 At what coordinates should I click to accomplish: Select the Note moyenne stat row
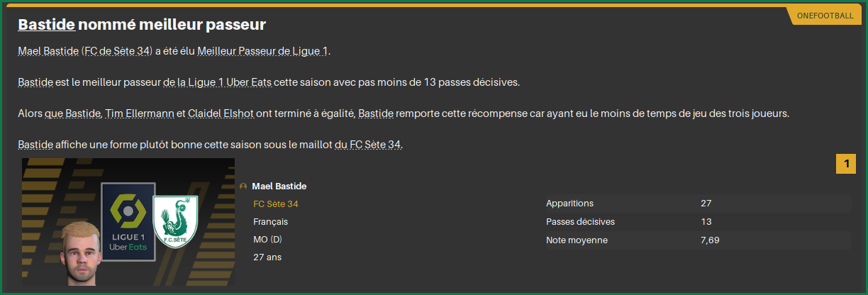click(x=696, y=240)
